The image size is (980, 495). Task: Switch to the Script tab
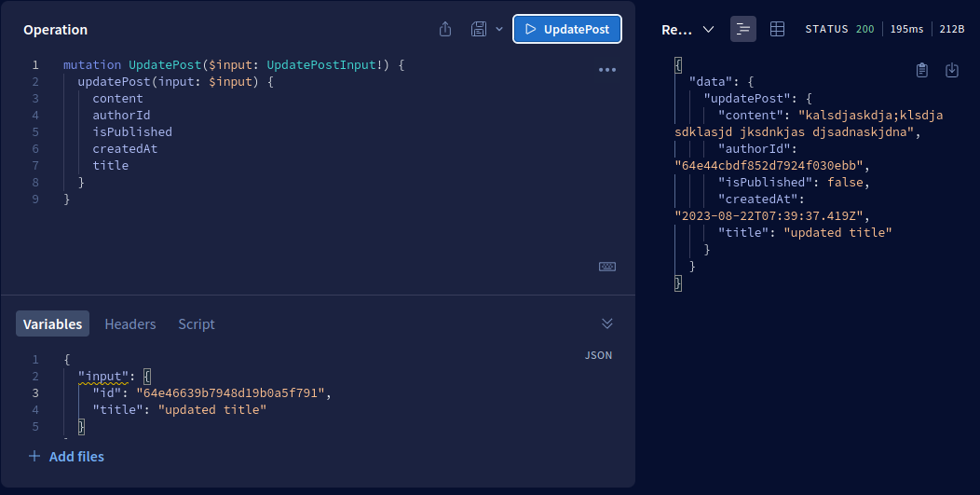tap(197, 323)
